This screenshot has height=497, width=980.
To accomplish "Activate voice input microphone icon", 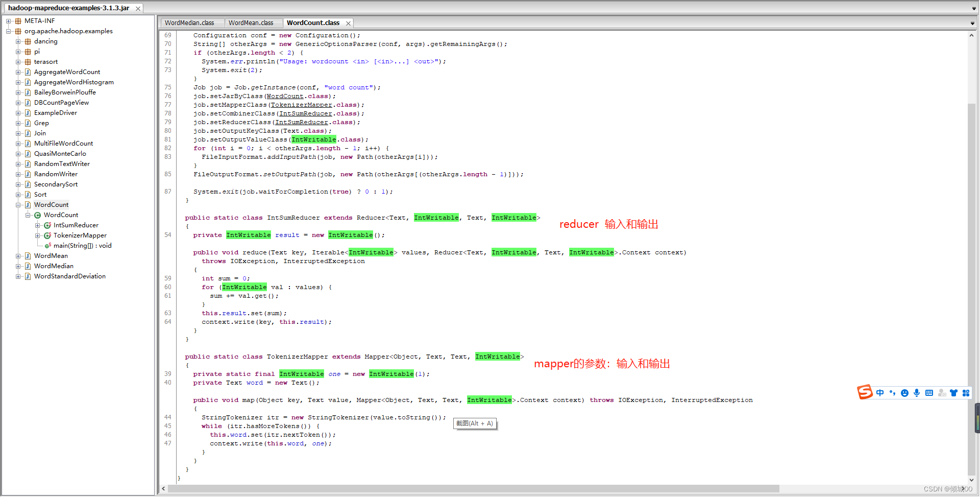I will [917, 393].
